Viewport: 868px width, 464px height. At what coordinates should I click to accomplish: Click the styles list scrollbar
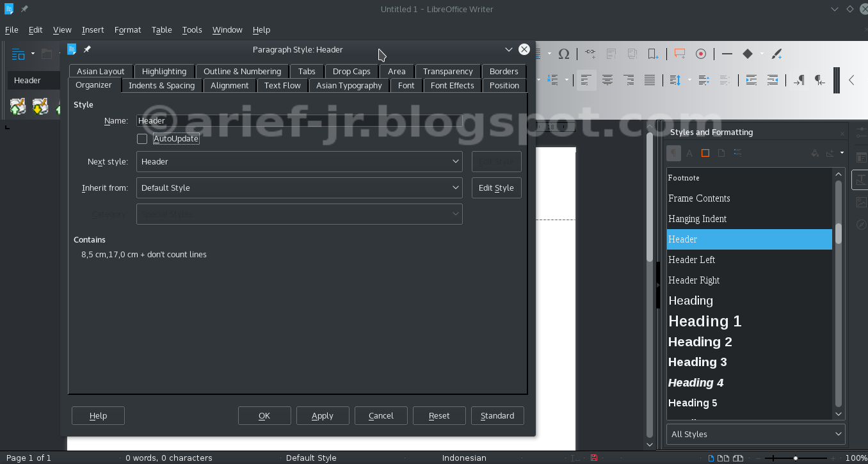pos(839,234)
